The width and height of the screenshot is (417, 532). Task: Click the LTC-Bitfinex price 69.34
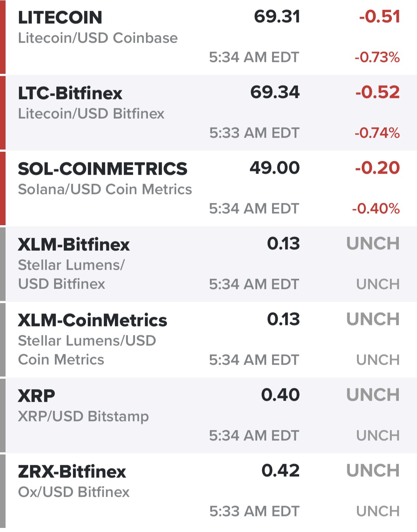point(275,92)
